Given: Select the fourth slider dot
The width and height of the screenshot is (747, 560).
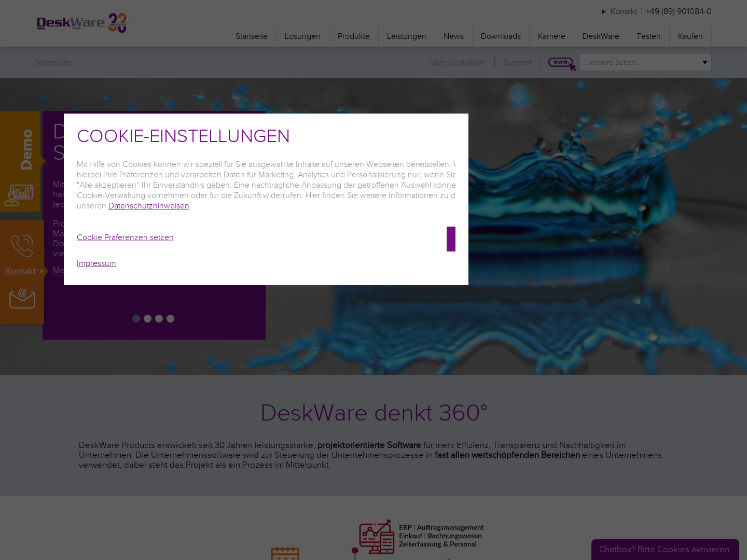Looking at the screenshot, I should [x=170, y=319].
